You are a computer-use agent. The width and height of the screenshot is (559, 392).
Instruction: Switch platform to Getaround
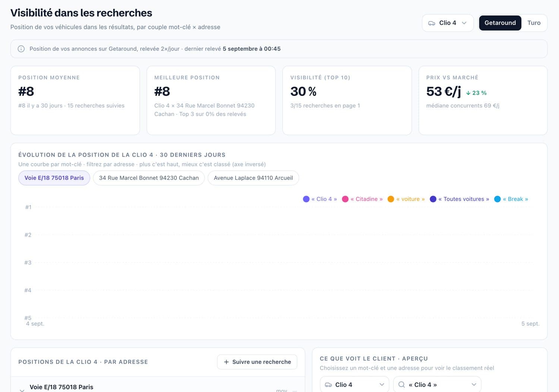pyautogui.click(x=500, y=23)
